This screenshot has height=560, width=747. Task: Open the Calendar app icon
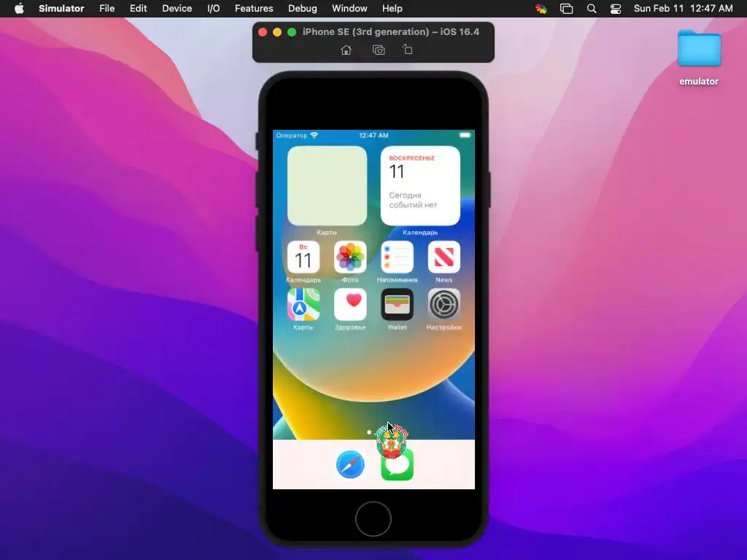tap(303, 257)
